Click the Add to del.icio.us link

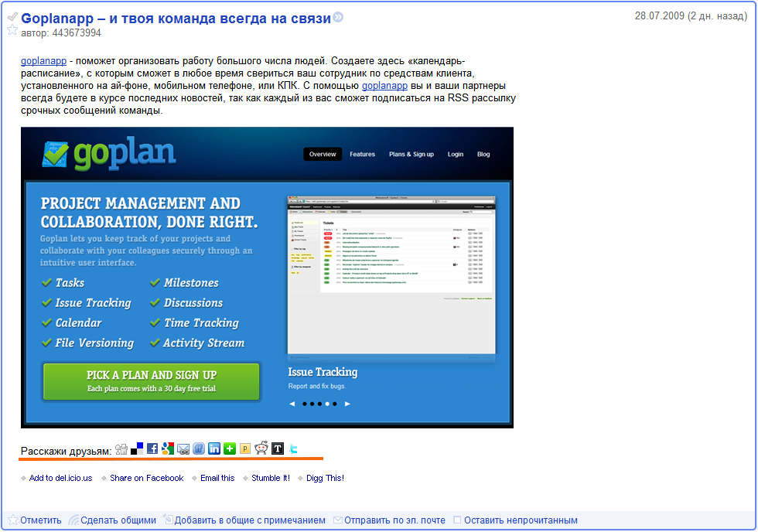(60, 478)
